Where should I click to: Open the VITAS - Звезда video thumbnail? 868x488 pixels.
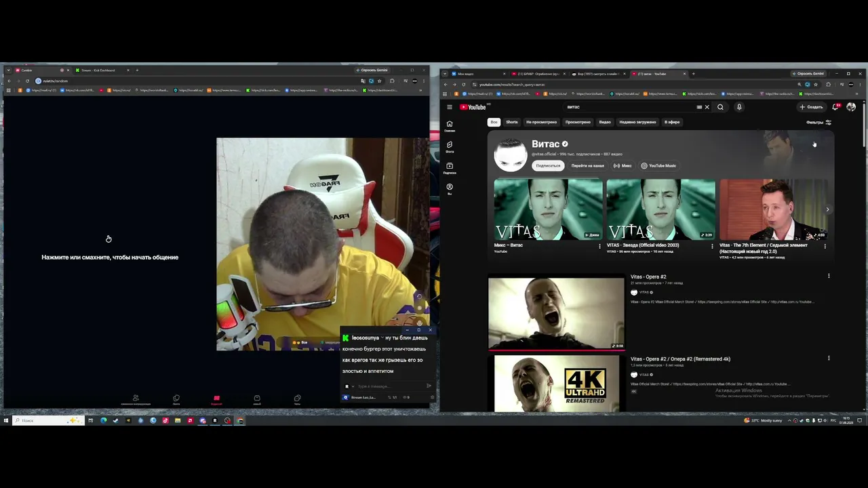point(660,209)
